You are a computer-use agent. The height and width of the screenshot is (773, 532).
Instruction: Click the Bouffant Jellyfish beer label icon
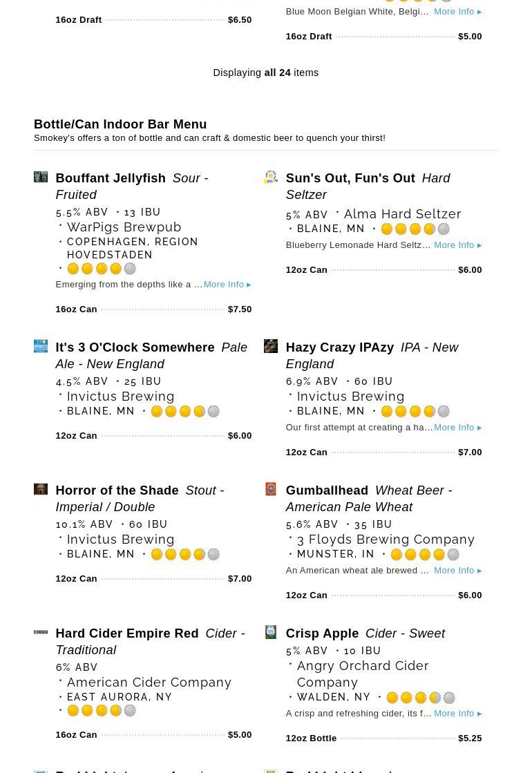41,178
